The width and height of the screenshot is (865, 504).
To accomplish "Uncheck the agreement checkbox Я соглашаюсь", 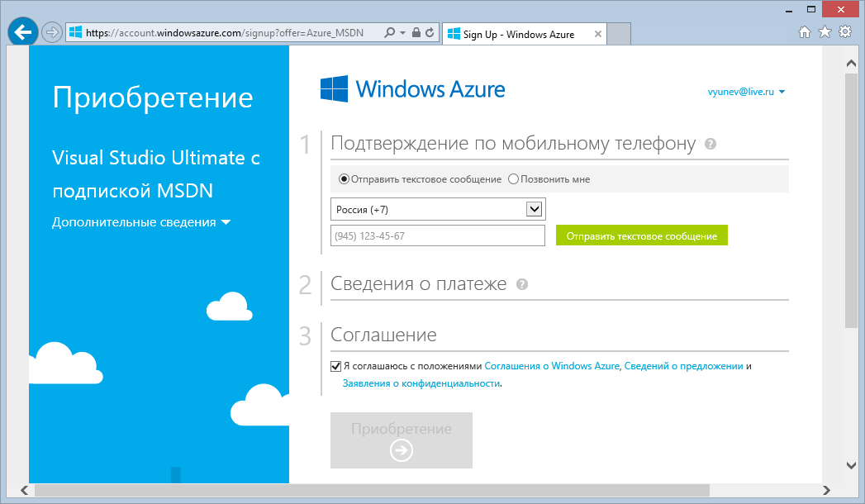I will [x=335, y=366].
